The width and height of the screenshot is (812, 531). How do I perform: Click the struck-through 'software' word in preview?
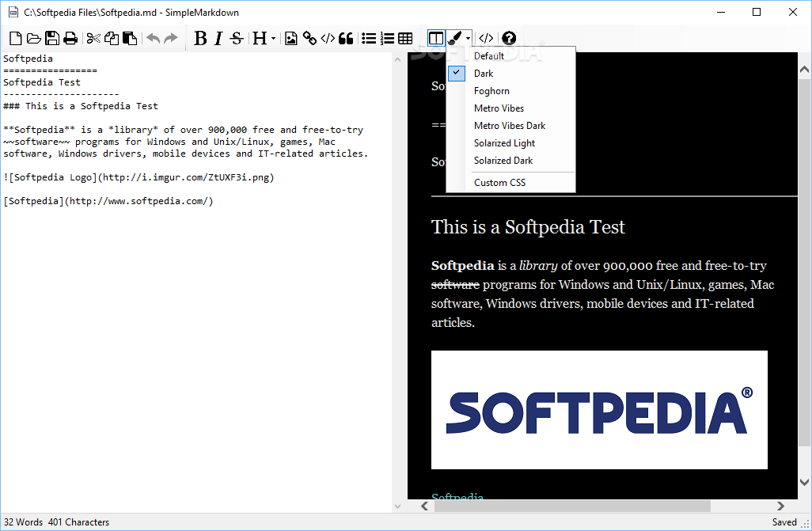pos(455,285)
